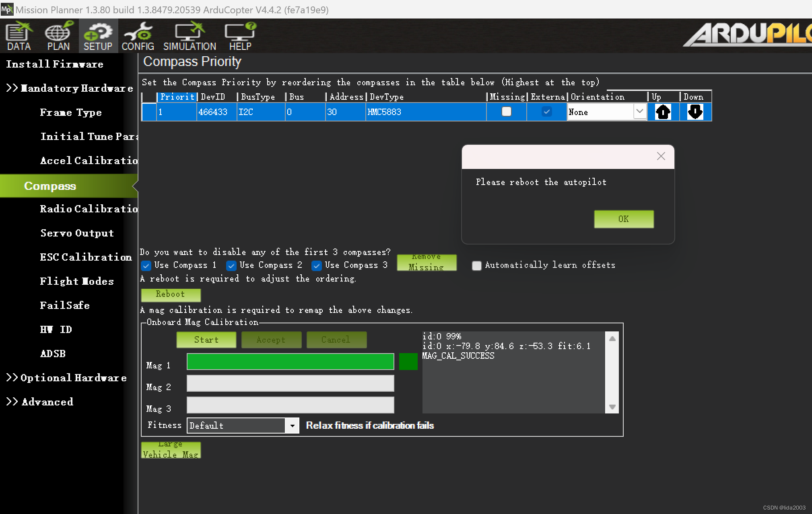812x514 pixels.
Task: Move compass down with arrow icon
Action: point(695,112)
